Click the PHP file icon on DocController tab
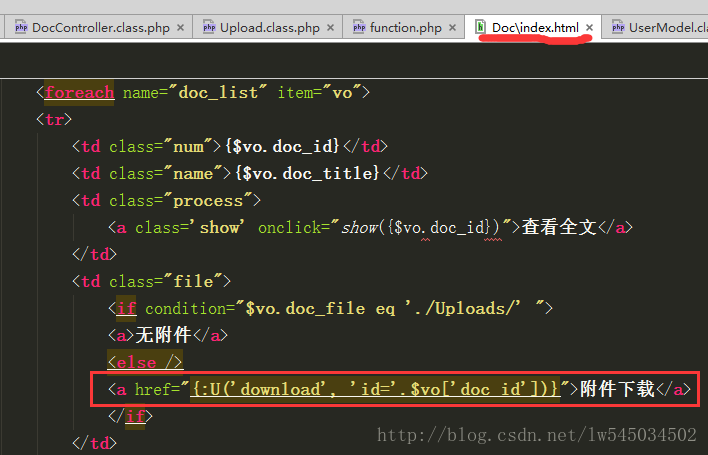708x455 pixels. pyautogui.click(x=21, y=28)
